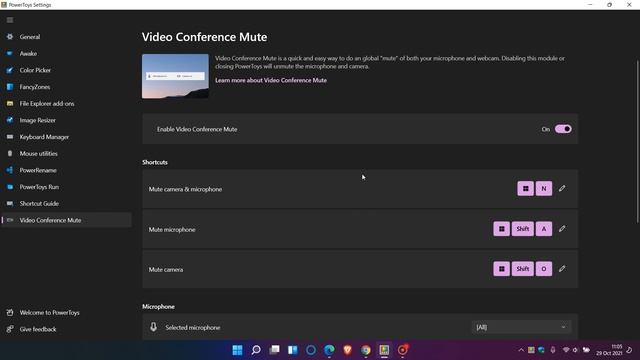Edit the Mute camera shortcut

click(562, 269)
